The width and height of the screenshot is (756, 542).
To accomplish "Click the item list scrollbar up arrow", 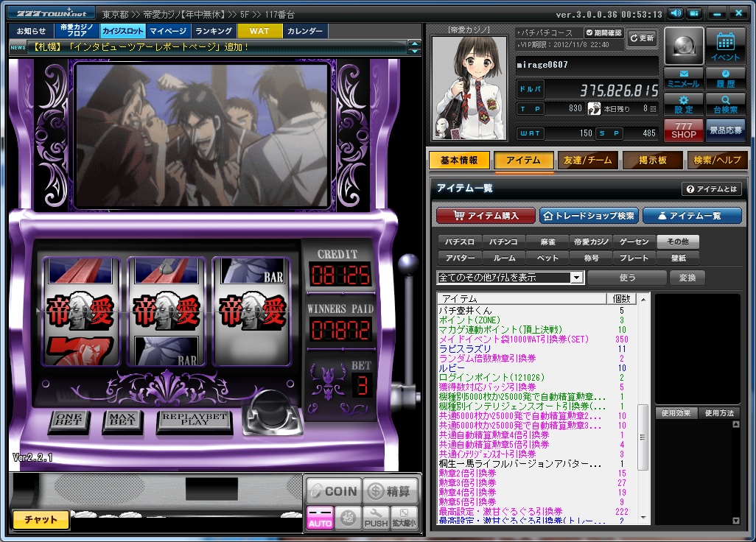I will (643, 299).
